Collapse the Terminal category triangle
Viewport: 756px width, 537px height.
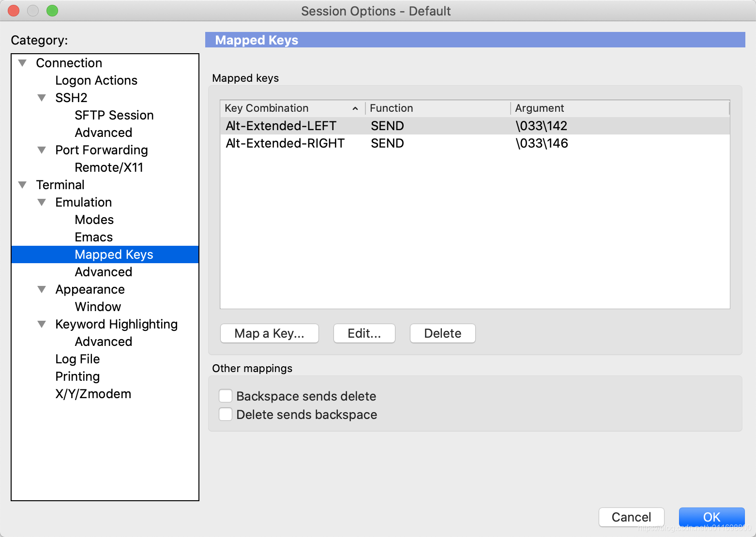coord(22,185)
